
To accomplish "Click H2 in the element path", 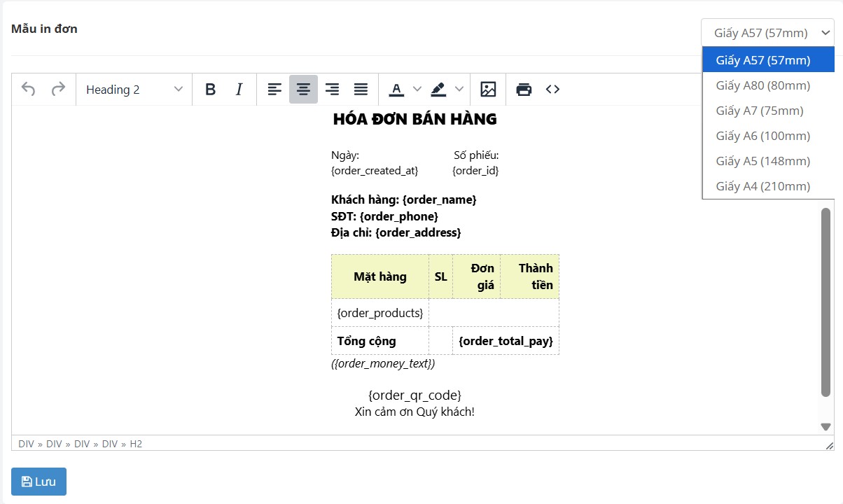I will [136, 444].
